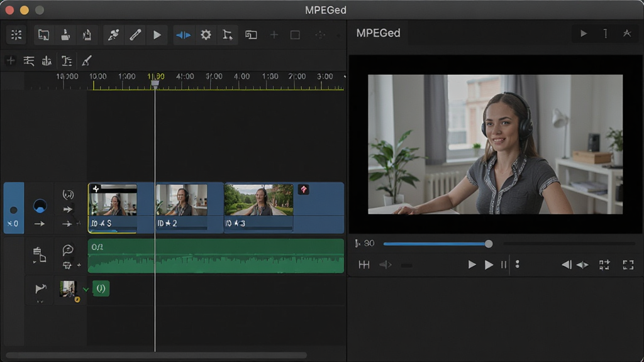Click the blue circular track volume knob
644x362 pixels.
(40, 206)
